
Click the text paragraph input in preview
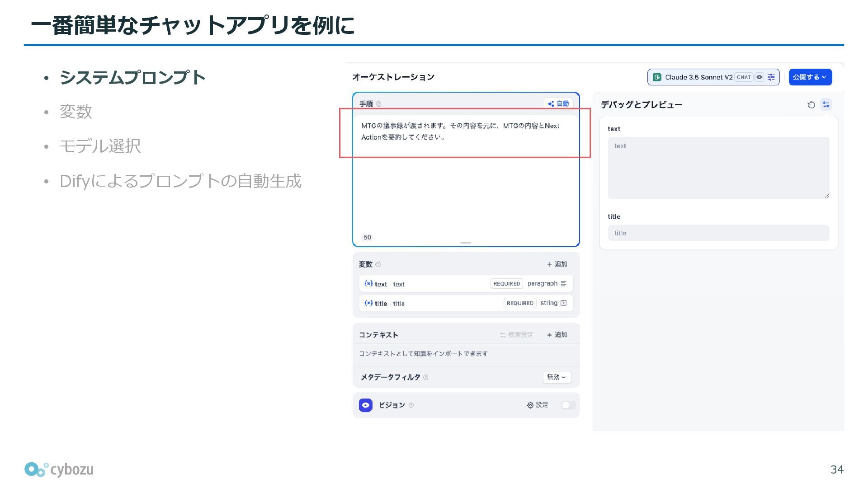(x=718, y=168)
